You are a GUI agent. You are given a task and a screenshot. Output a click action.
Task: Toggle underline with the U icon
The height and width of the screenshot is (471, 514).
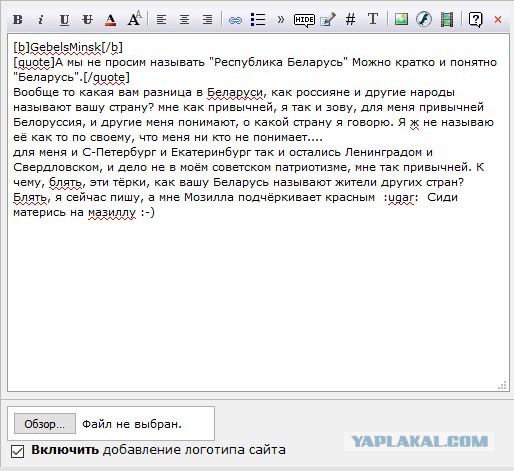click(64, 20)
